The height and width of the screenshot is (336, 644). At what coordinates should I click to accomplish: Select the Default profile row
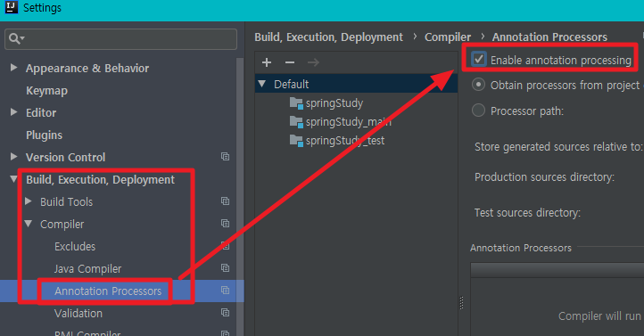pyautogui.click(x=356, y=84)
